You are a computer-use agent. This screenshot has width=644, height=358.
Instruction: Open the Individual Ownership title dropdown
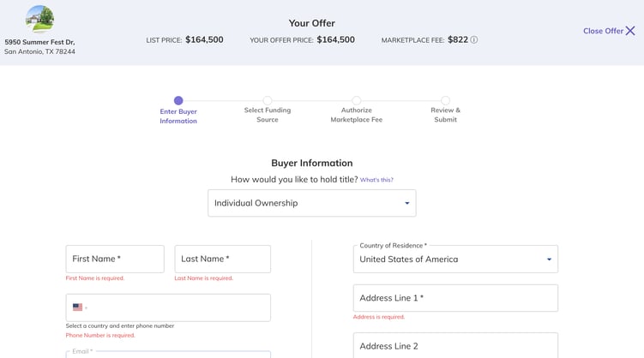312,203
